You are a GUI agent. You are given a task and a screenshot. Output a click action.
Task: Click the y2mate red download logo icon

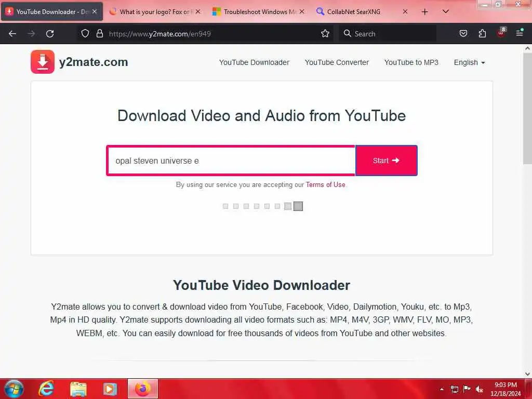[43, 62]
